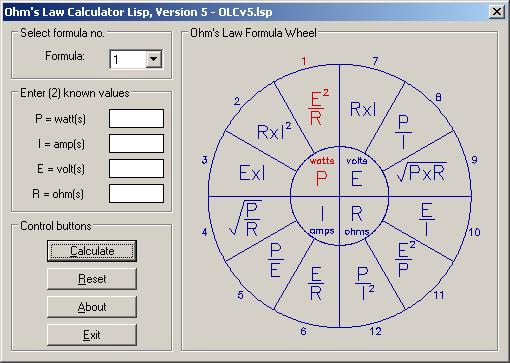Screen dimensions: 510x363
Task: Click the E/I formula segment
Action: point(426,219)
